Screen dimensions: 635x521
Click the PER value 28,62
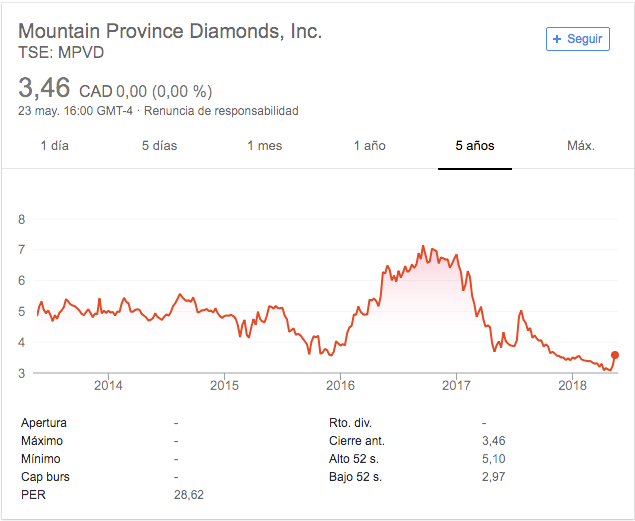point(189,495)
